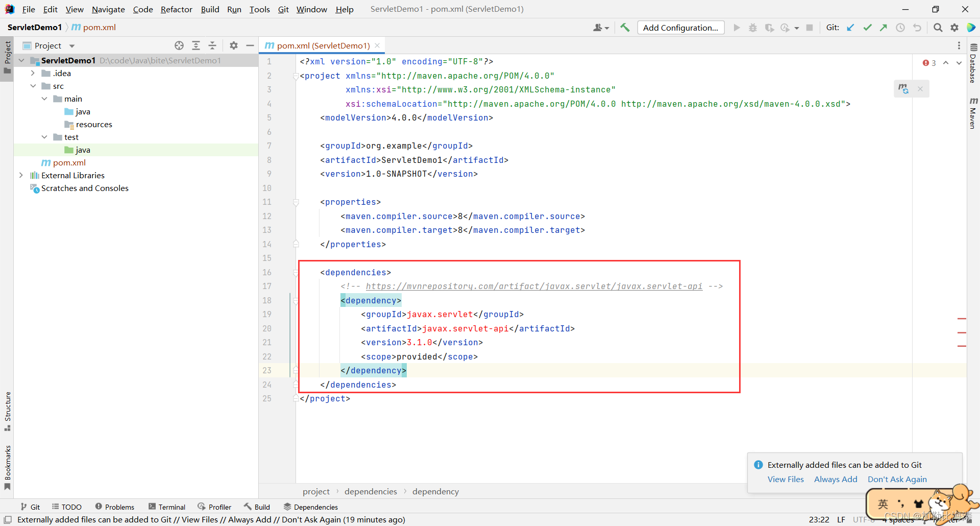Select opened file with crosshair icon
Image resolution: width=980 pixels, height=526 pixels.
pyautogui.click(x=179, y=45)
